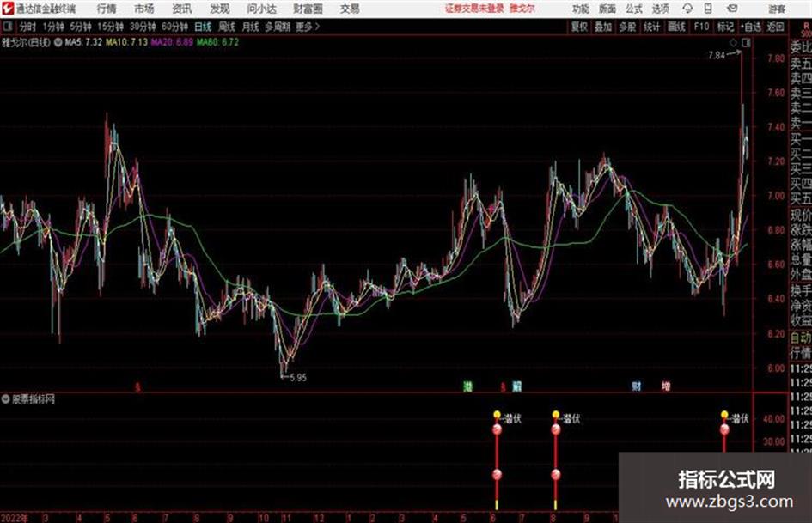Click the 5.95 low price label
The image size is (812, 523).
tap(298, 378)
